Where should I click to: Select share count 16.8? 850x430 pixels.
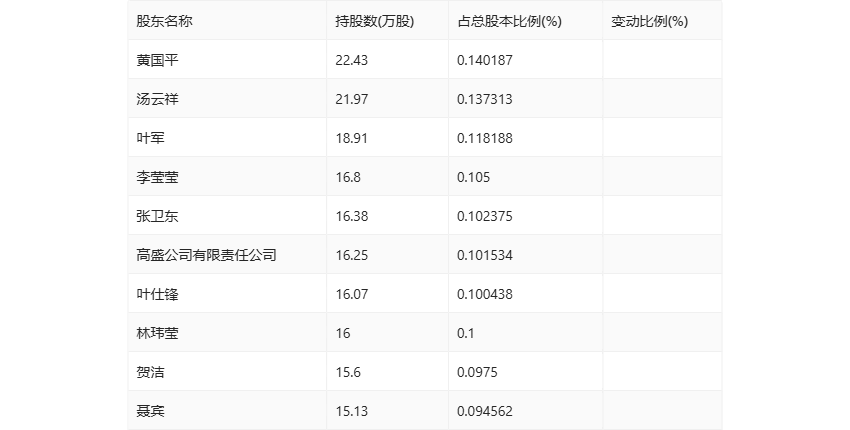pyautogui.click(x=348, y=177)
